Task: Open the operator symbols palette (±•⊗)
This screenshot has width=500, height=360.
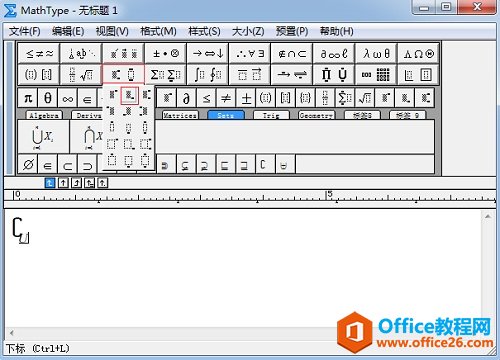Action: tap(165, 53)
